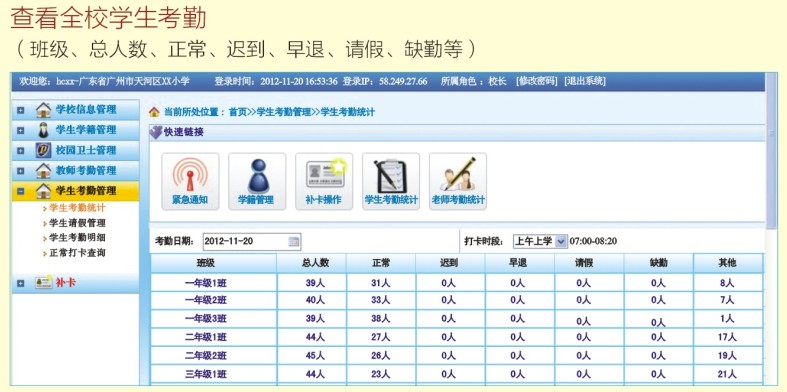Expand the 校园卫士管理 menu section
The image size is (787, 392).
click(21, 150)
